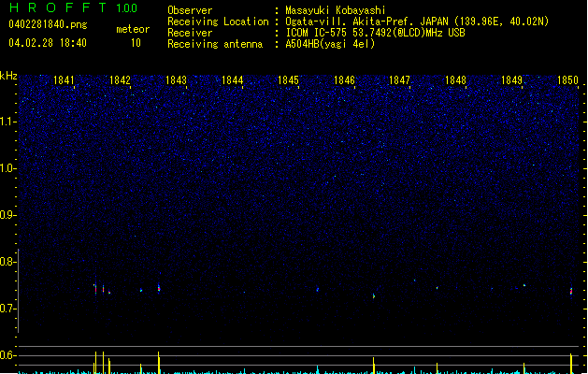The image size is (588, 374).
Task: Click the Receiving antenna label
Action: (215, 44)
